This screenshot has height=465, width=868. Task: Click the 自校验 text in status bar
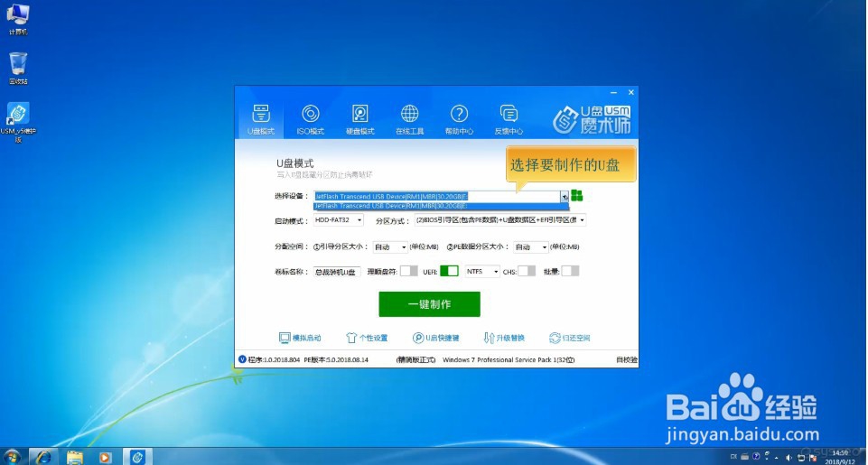pyautogui.click(x=627, y=360)
